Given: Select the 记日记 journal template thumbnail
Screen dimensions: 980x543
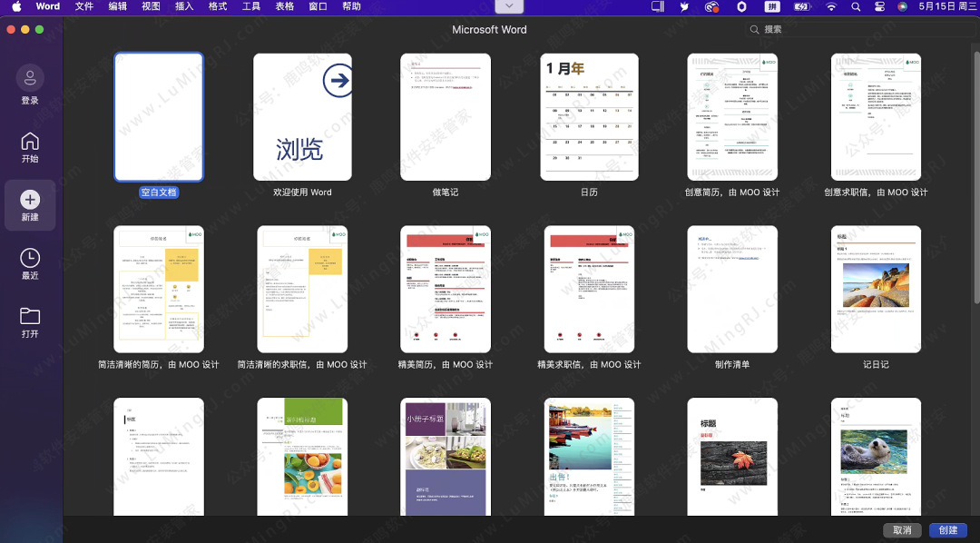Looking at the screenshot, I should coord(876,289).
